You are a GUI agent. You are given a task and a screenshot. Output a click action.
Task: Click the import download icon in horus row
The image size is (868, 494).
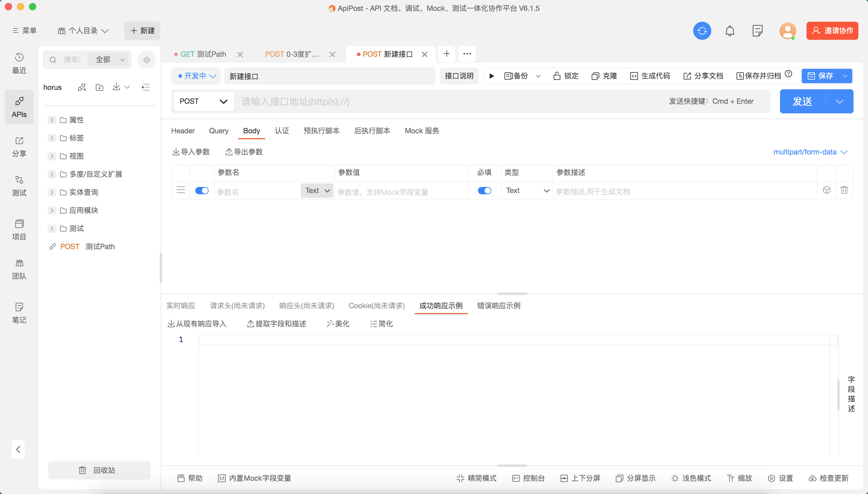pyautogui.click(x=116, y=87)
